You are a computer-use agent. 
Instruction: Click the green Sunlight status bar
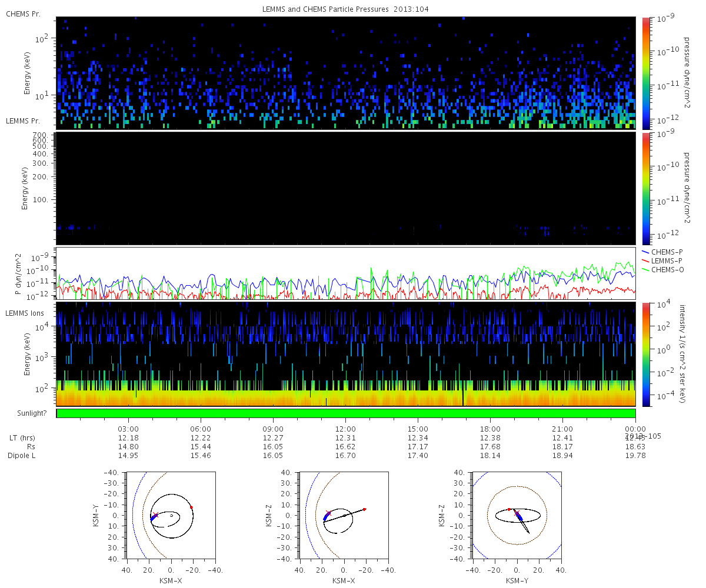tap(346, 413)
